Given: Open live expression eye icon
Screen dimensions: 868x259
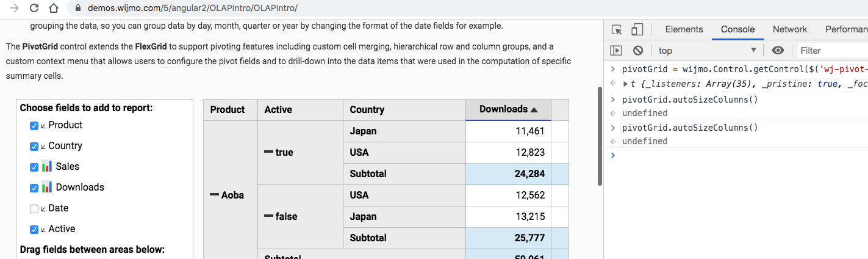Looking at the screenshot, I should pos(778,50).
